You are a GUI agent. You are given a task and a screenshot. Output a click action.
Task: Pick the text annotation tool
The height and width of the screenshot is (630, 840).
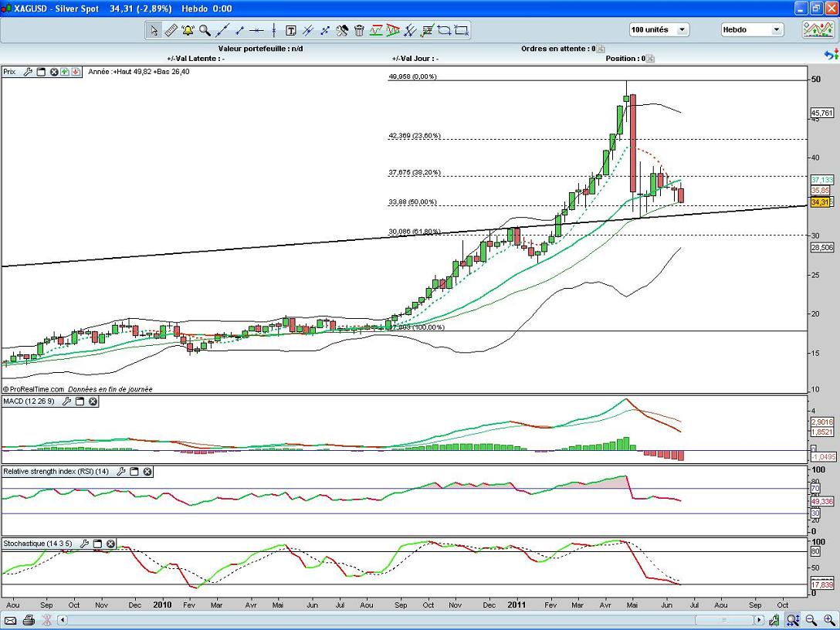pyautogui.click(x=291, y=31)
